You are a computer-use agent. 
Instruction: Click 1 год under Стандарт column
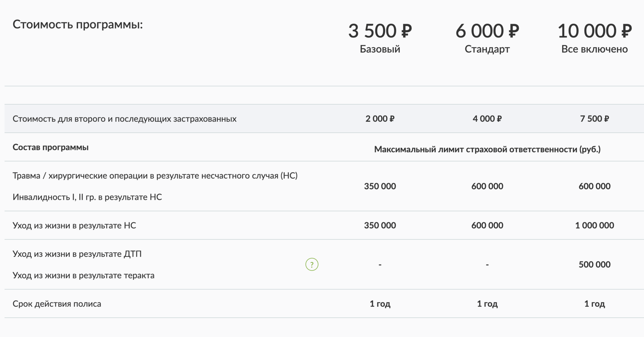pyautogui.click(x=487, y=304)
